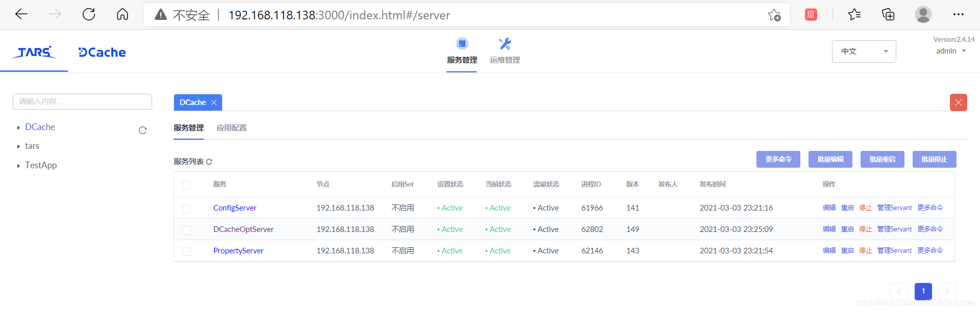Refresh the 服务列表 service list
This screenshot has width=980, height=312.
(209, 162)
